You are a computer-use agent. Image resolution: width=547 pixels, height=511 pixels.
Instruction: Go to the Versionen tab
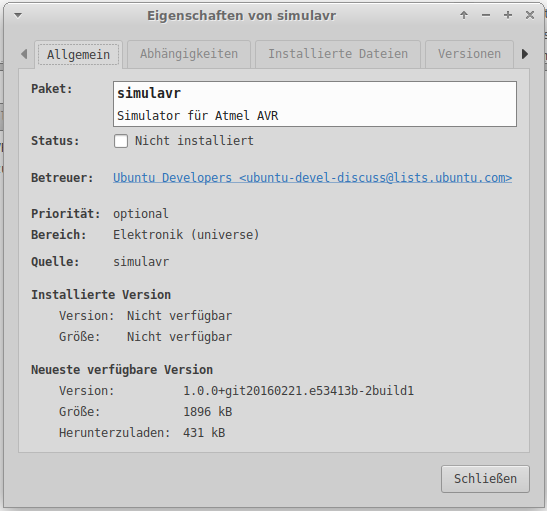click(469, 54)
